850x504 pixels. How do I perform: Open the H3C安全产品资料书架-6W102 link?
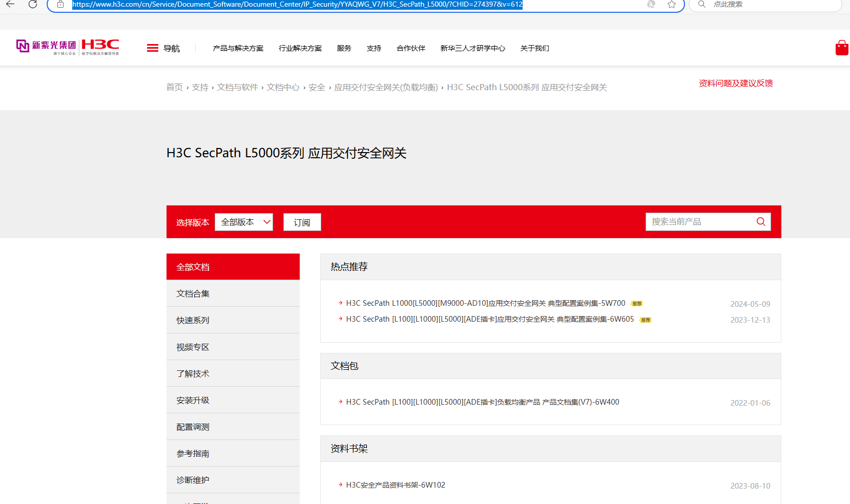pyautogui.click(x=396, y=485)
